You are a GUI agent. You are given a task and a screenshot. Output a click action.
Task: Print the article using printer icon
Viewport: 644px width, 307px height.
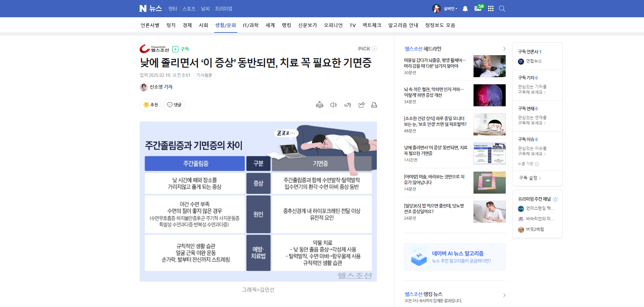point(374,105)
